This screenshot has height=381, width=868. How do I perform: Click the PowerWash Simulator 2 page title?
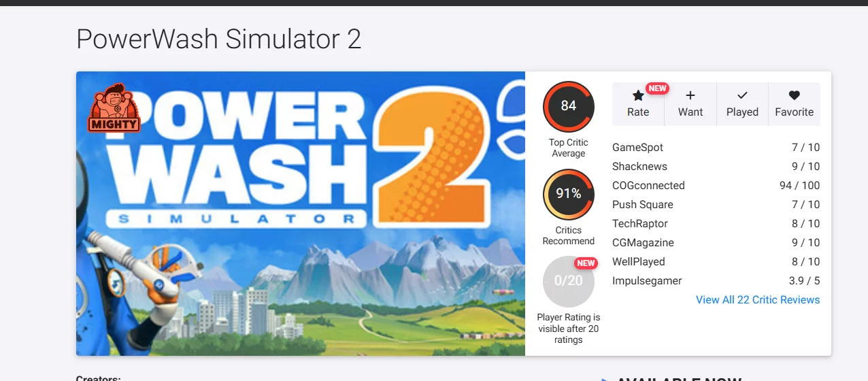[218, 39]
